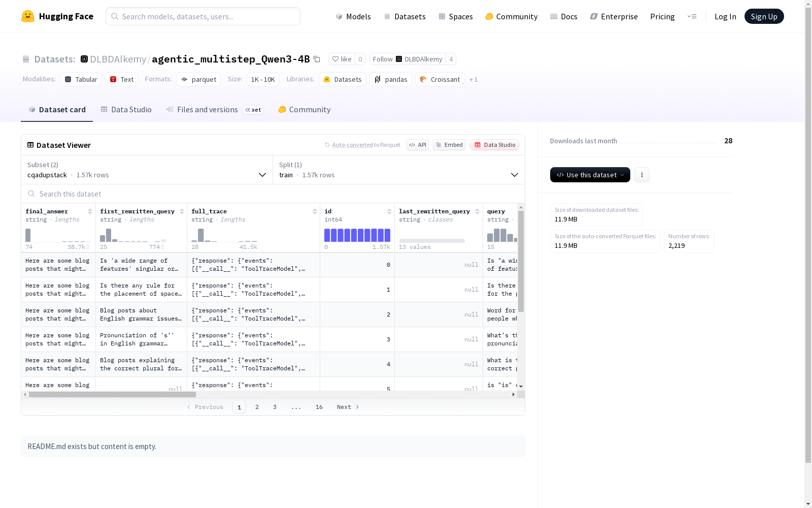The width and height of the screenshot is (812, 508).
Task: Click the first_rewritten_query length histogram
Action: pos(133,235)
